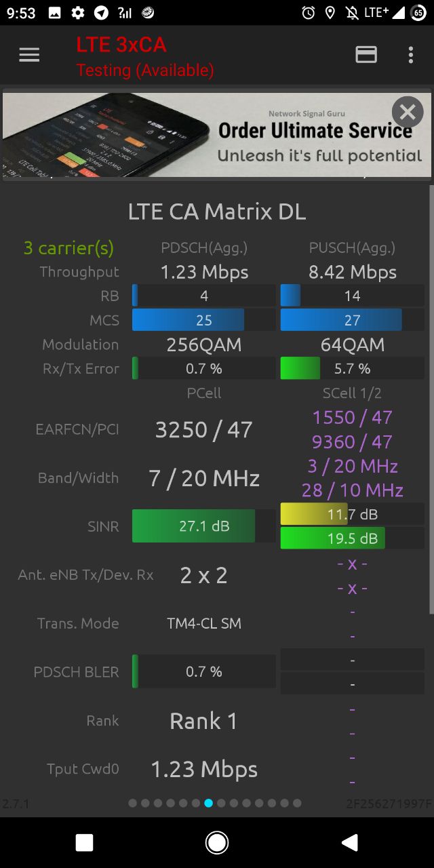
Task: Open the hamburger navigation menu
Action: pos(29,56)
